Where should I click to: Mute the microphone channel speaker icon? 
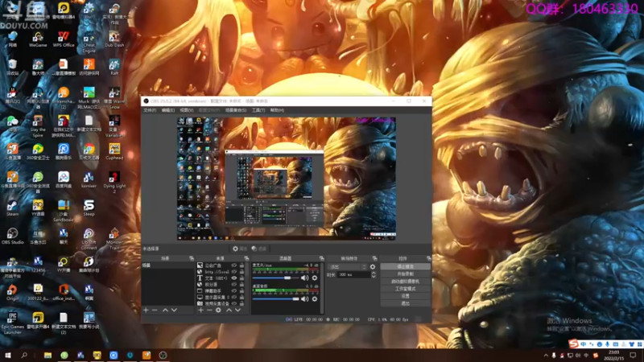click(x=304, y=278)
